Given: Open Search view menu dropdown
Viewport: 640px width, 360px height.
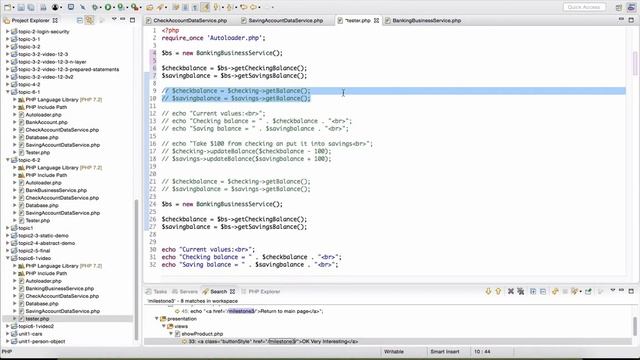Looking at the screenshot, I should (x=612, y=290).
